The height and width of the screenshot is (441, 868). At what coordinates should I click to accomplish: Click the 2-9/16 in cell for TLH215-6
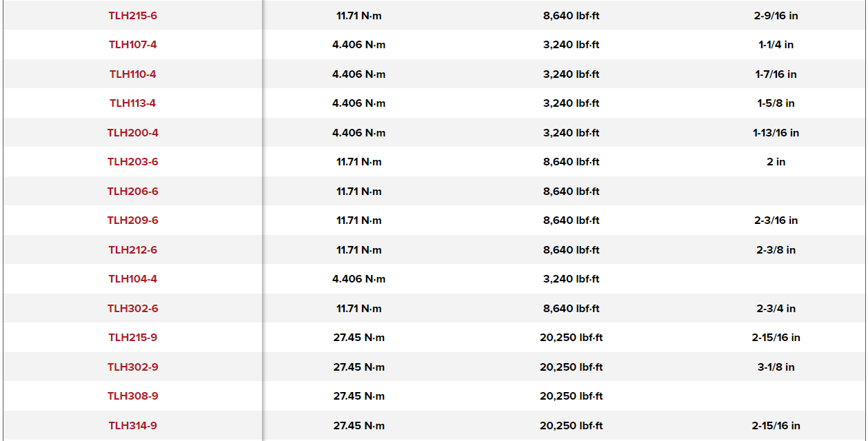click(x=776, y=15)
